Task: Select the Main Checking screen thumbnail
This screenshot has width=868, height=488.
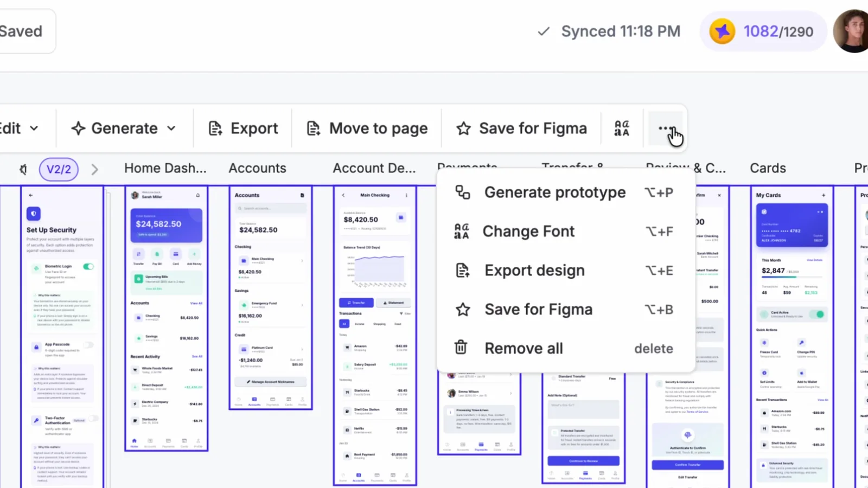Action: [x=375, y=336]
